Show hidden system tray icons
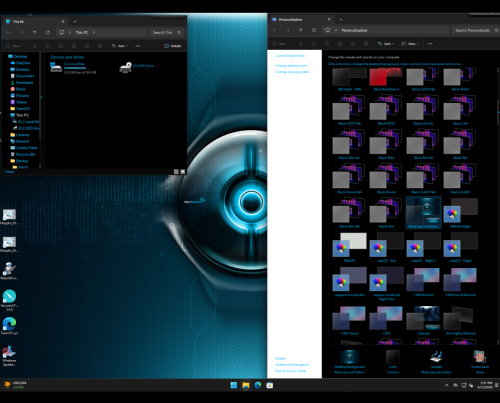Image resolution: width=500 pixels, height=403 pixels. click(x=446, y=385)
